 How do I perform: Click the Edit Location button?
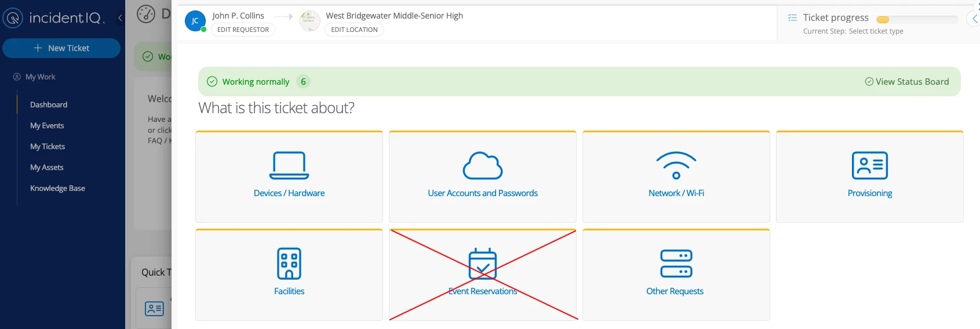354,30
